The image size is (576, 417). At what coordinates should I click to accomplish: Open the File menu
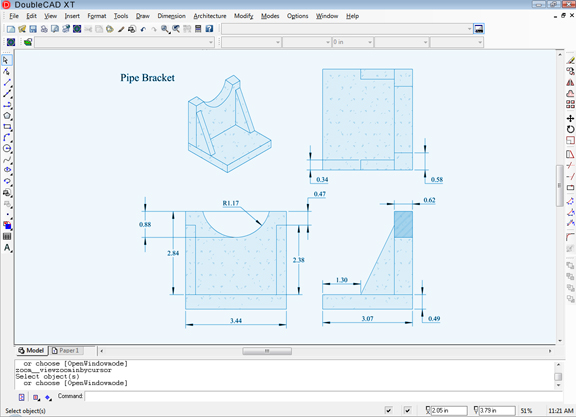(x=14, y=16)
